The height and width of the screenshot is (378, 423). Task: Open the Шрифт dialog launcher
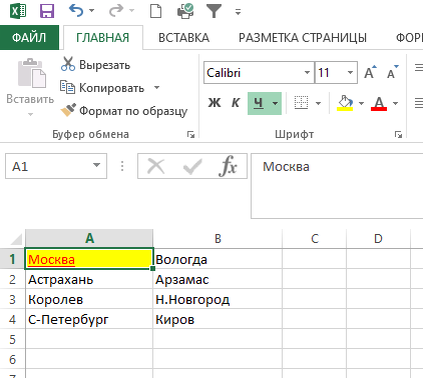[x=398, y=135]
